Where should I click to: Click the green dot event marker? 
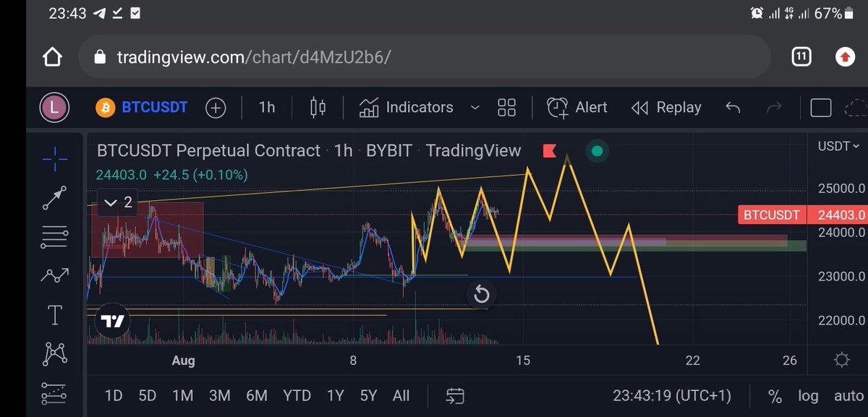click(597, 151)
